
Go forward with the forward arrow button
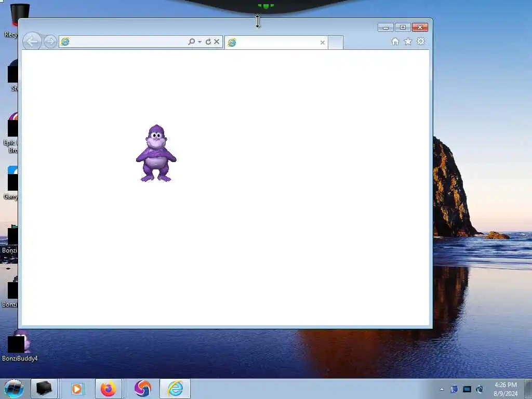[50, 42]
